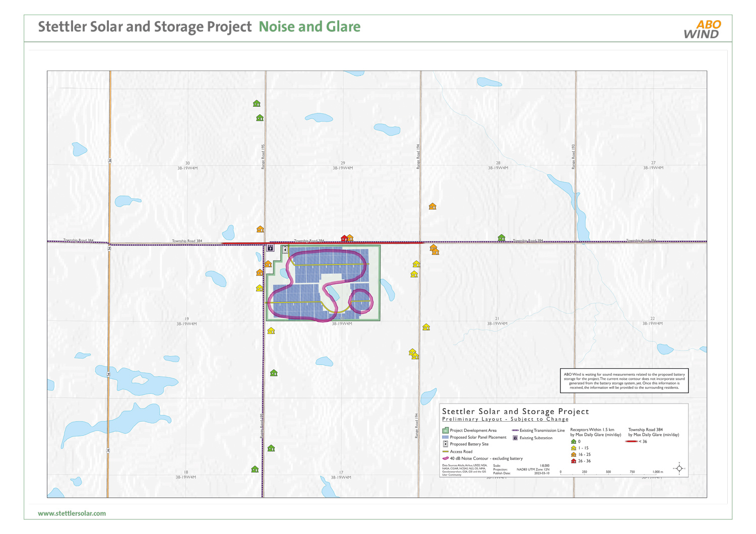756x534 pixels.
Task: Click the green 'Noise and Glare' heading
Action: [x=309, y=27]
